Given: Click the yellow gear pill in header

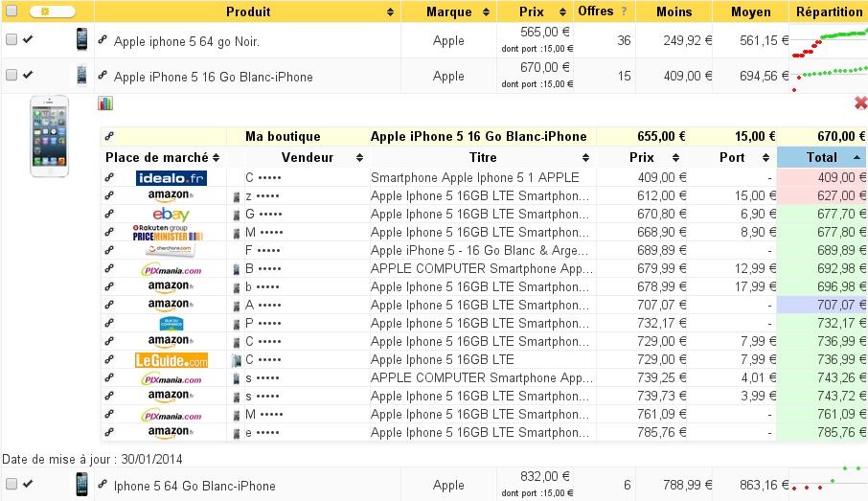Looking at the screenshot, I should [52, 11].
